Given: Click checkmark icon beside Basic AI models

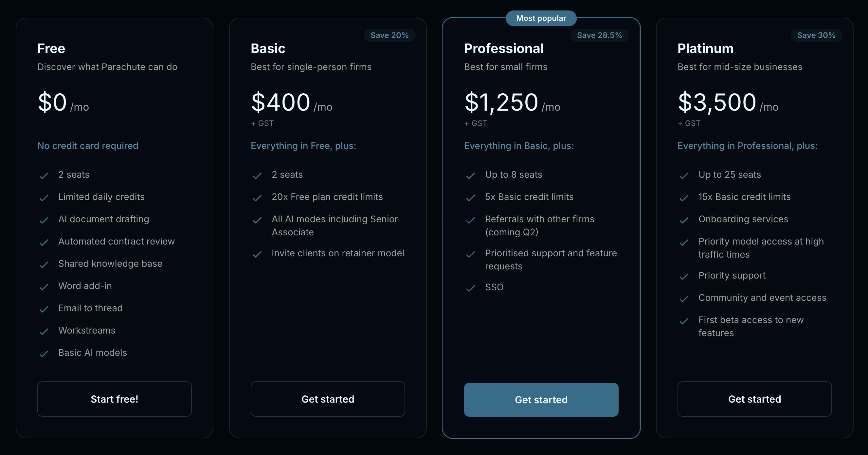Looking at the screenshot, I should [44, 354].
